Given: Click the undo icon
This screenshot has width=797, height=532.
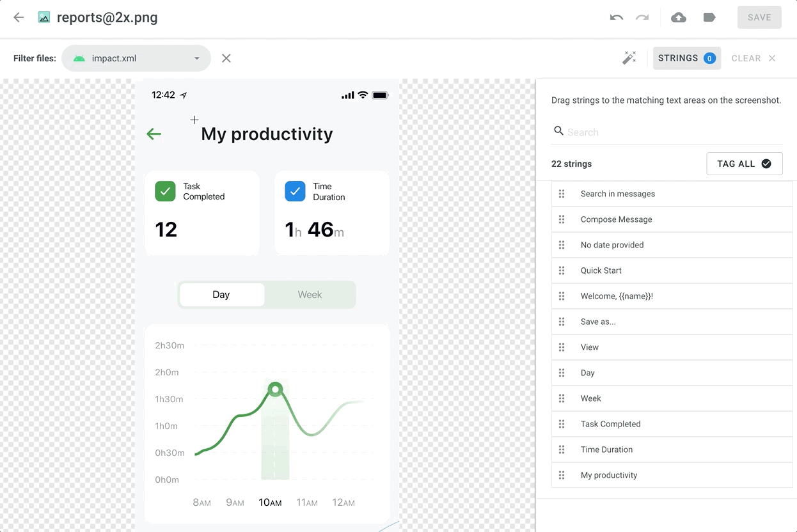Looking at the screenshot, I should pyautogui.click(x=617, y=17).
